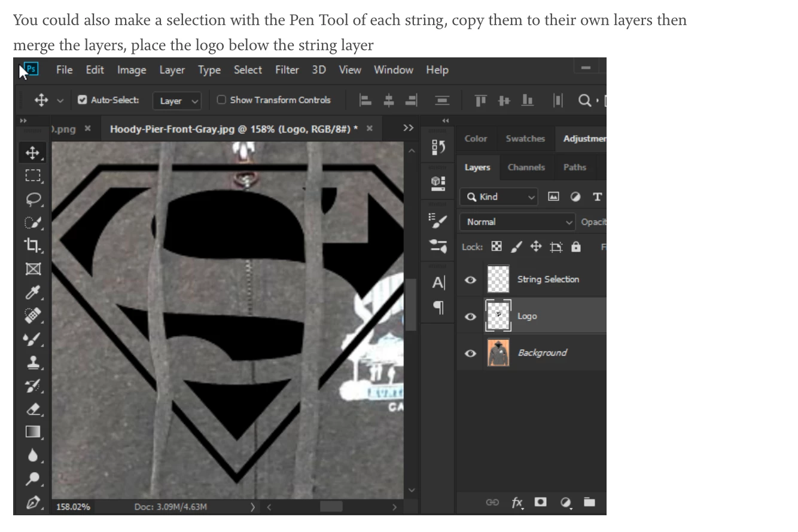Enable Show Transform Controls checkbox
This screenshot has height=532, width=798.
pyautogui.click(x=221, y=100)
